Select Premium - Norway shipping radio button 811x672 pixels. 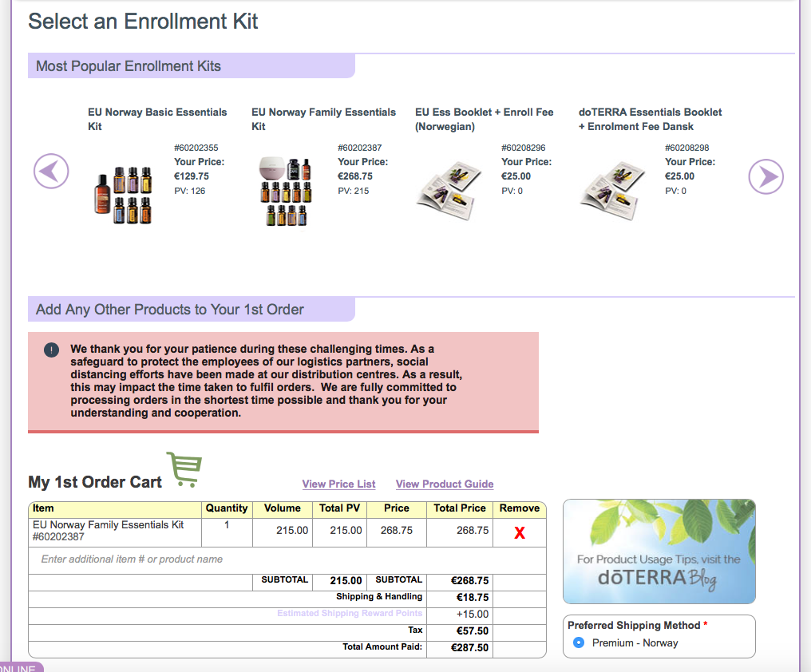tap(579, 642)
